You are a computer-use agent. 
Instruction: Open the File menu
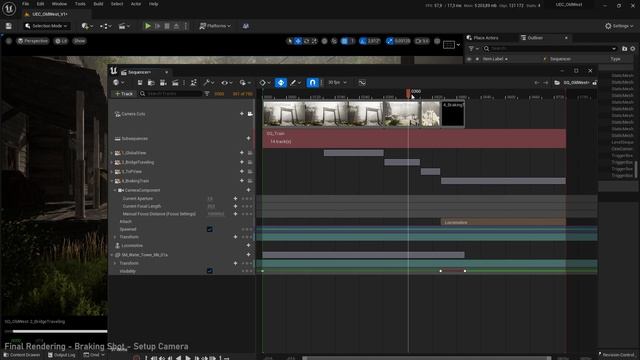(25, 4)
